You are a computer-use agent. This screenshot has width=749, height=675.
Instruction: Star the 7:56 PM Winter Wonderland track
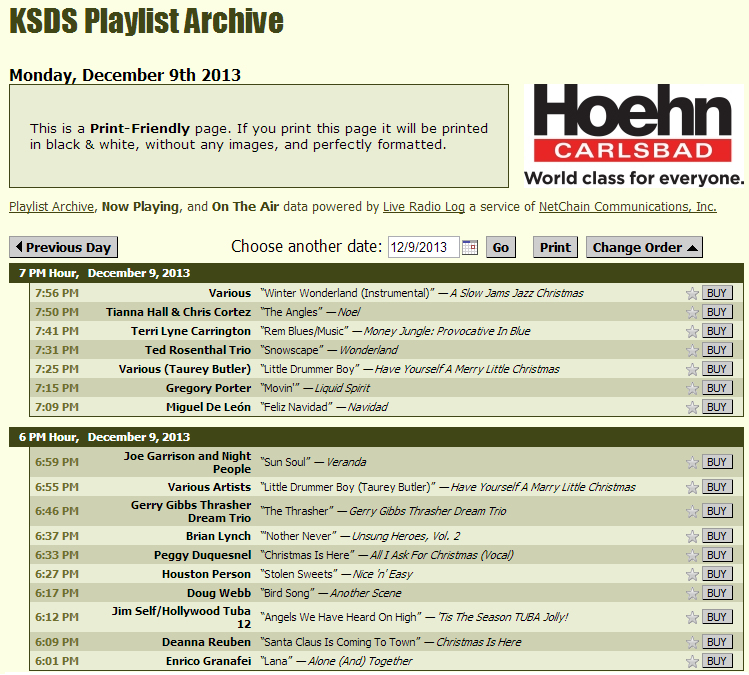coord(692,293)
